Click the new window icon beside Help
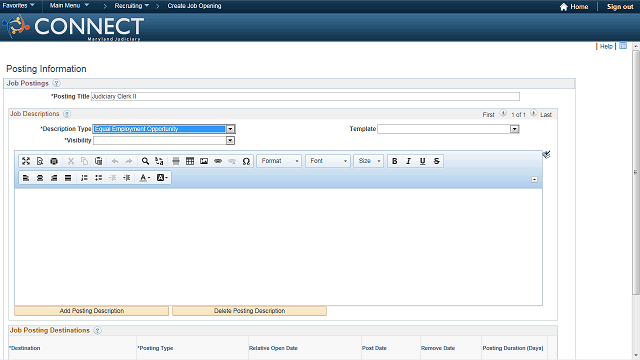This screenshot has height=360, width=640. [623, 46]
